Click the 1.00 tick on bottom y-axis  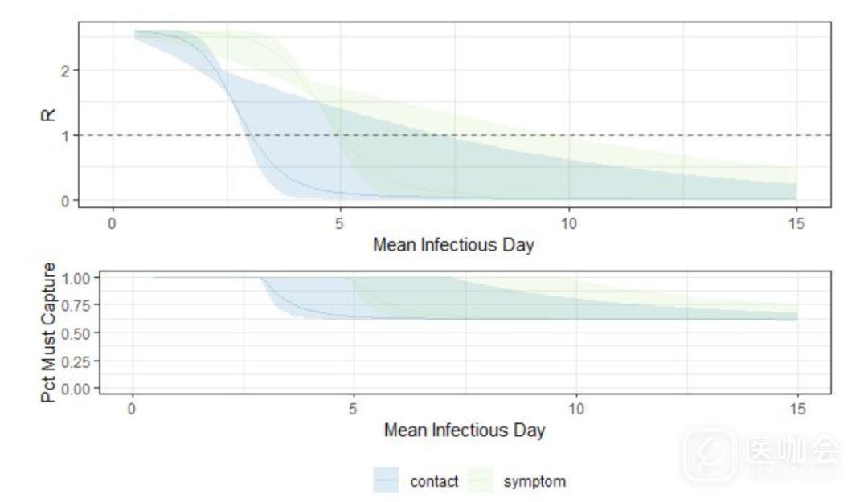[84, 277]
